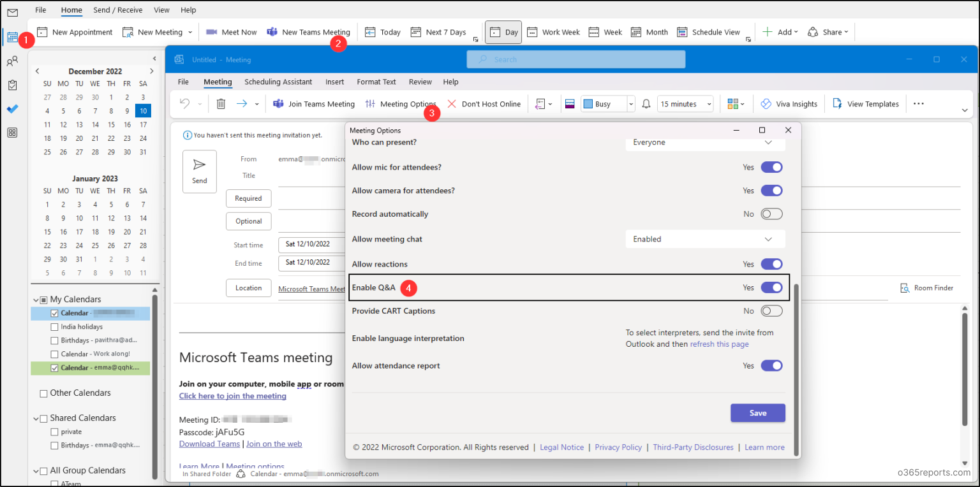This screenshot has height=487, width=980.
Task: Delete the meeting using the trash icon
Action: 221,103
